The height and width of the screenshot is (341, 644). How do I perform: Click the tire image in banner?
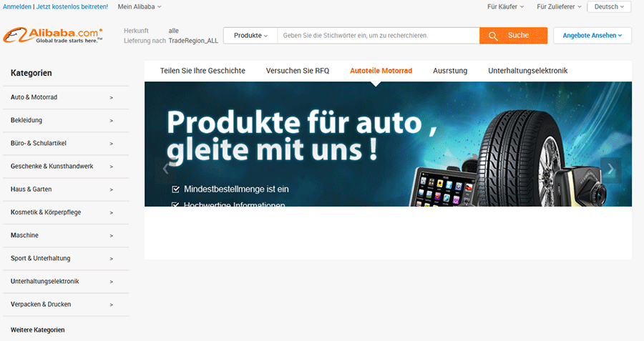522,158
